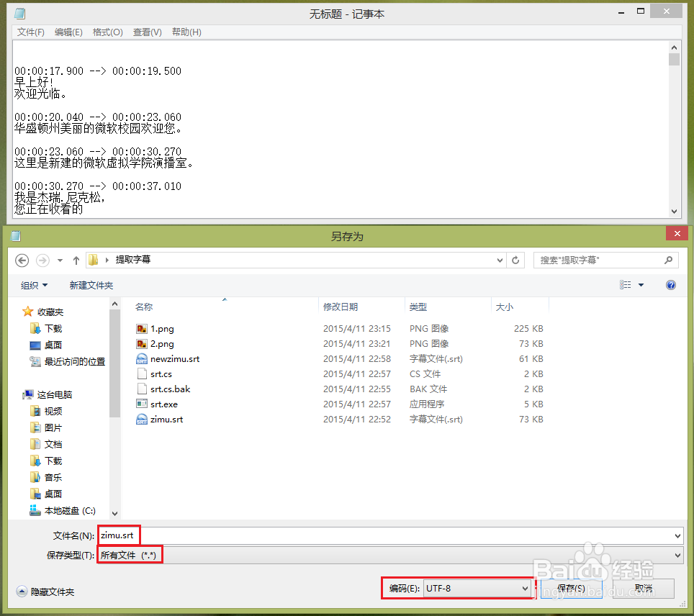Click Notepad scrollbar up arrow
Viewport: 694px width, 616px height.
point(674,47)
